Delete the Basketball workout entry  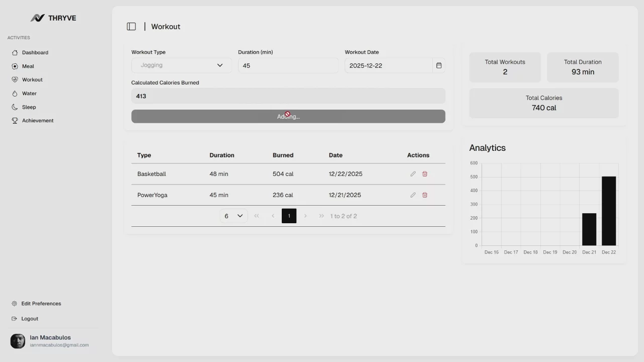[x=425, y=174]
